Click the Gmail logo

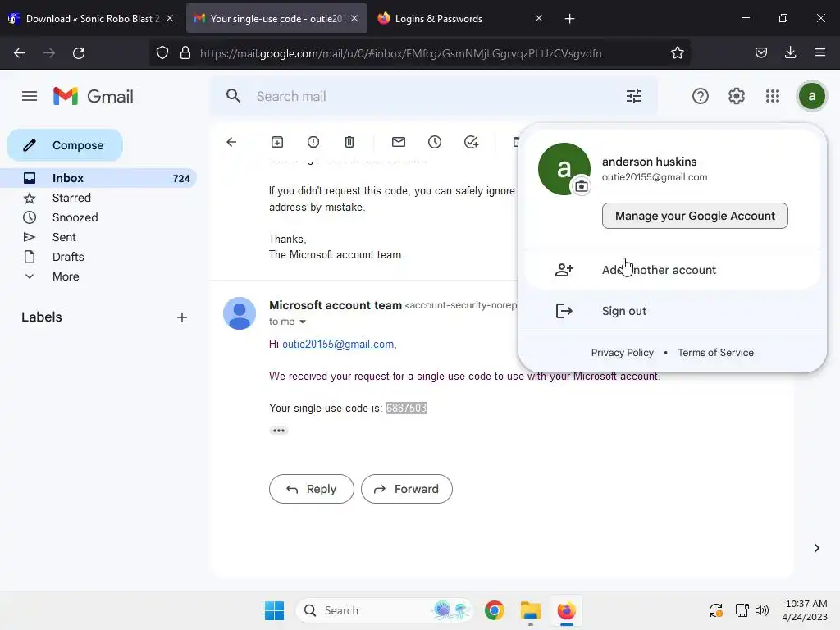[94, 97]
